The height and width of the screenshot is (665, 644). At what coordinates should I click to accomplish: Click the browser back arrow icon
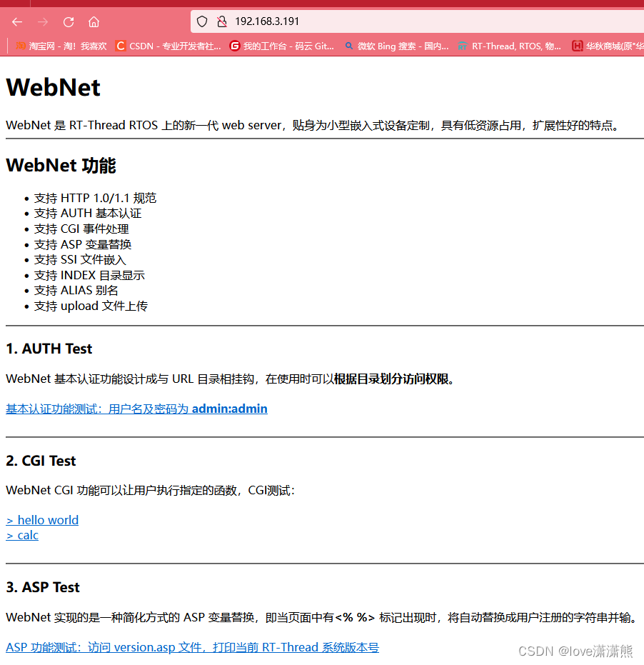(x=17, y=21)
